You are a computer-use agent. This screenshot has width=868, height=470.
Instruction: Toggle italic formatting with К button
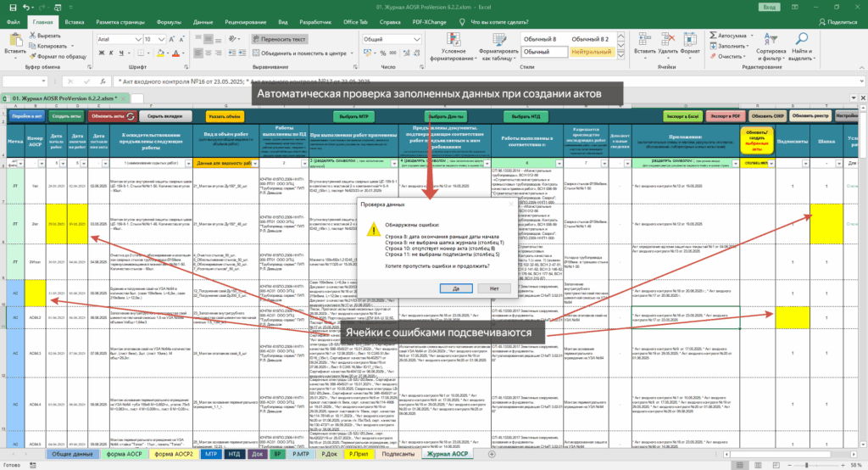pos(111,53)
